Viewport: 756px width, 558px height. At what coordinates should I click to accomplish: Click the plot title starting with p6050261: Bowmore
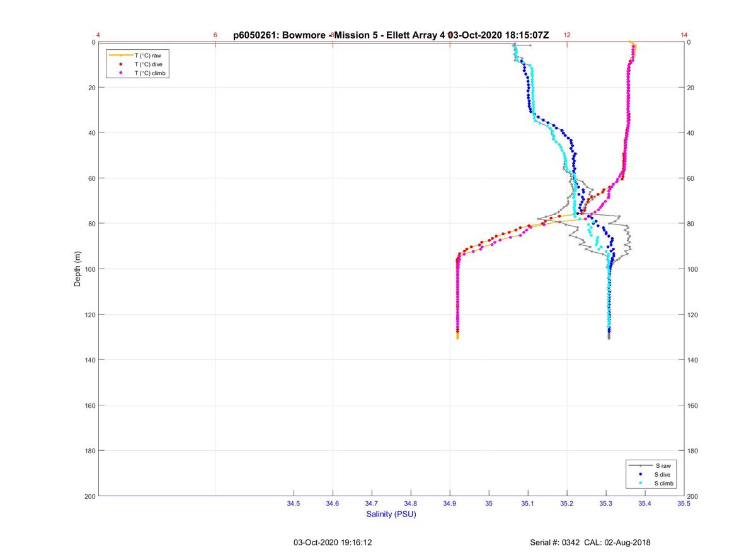pos(391,35)
